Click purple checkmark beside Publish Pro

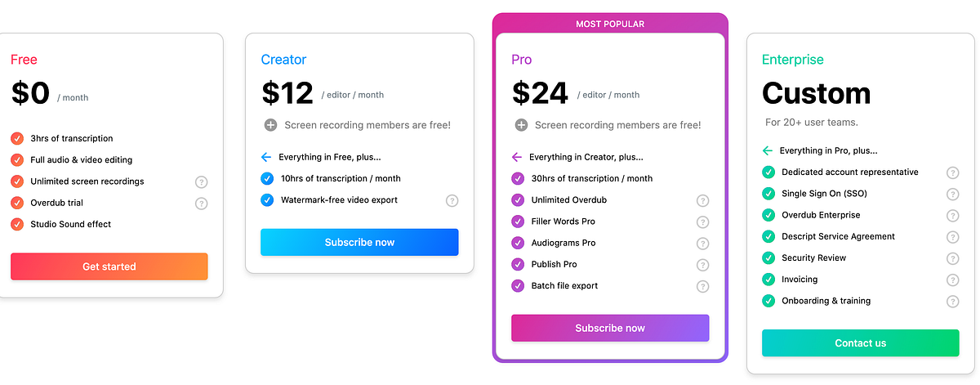[x=517, y=264]
